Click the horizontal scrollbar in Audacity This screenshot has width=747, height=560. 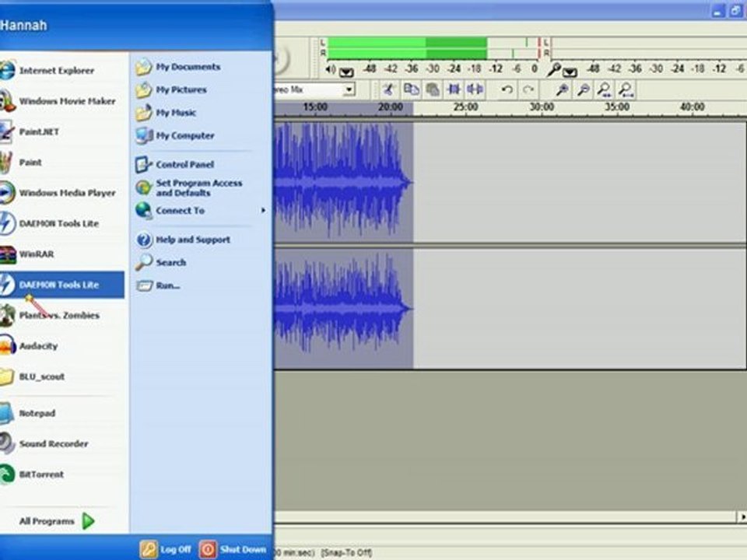pos(505,516)
